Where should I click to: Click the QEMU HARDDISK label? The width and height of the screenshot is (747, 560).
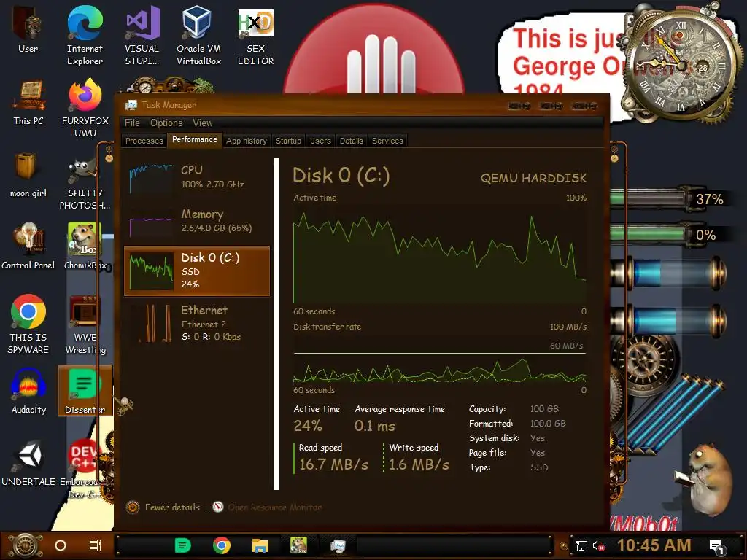(533, 178)
